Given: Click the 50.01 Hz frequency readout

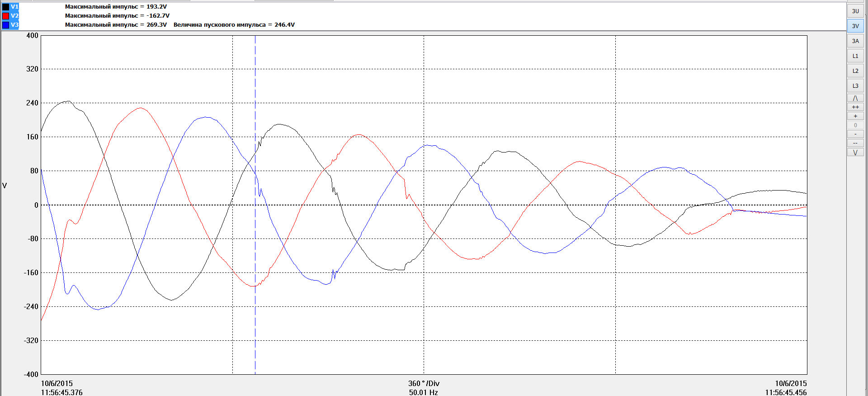Looking at the screenshot, I should pos(424,392).
